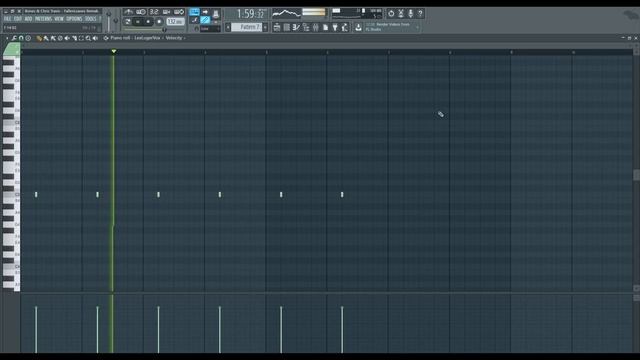Click the green playhead marker on timeline

(x=114, y=51)
